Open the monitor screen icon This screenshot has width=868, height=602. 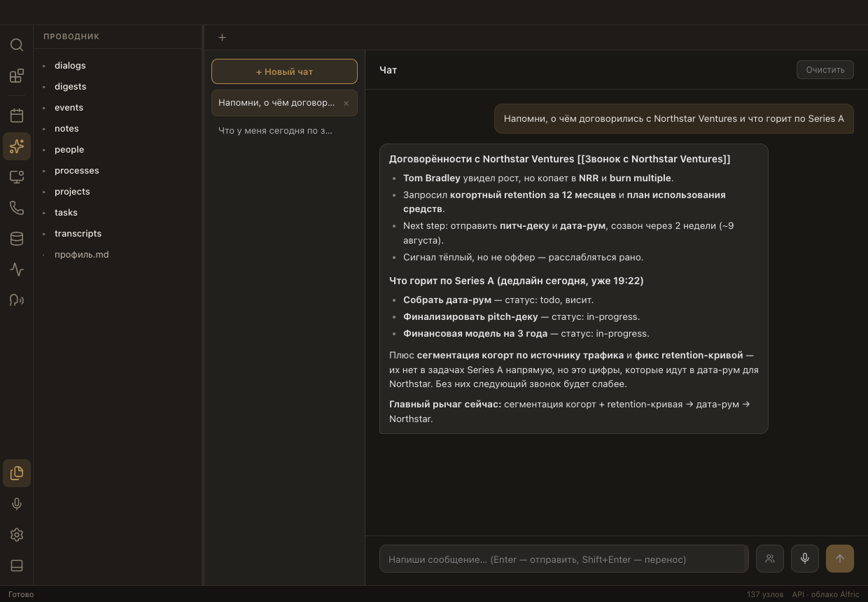tap(17, 177)
